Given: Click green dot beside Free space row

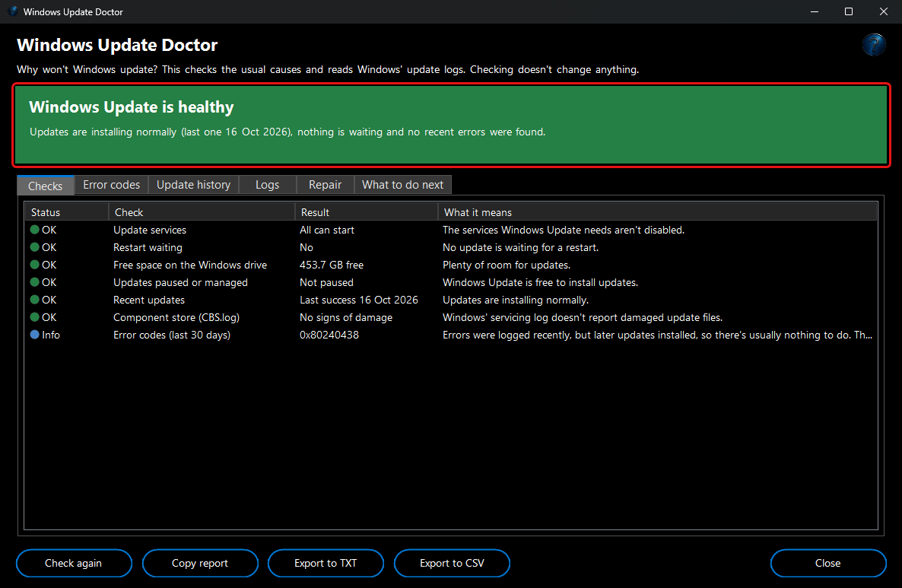Looking at the screenshot, I should click(34, 265).
